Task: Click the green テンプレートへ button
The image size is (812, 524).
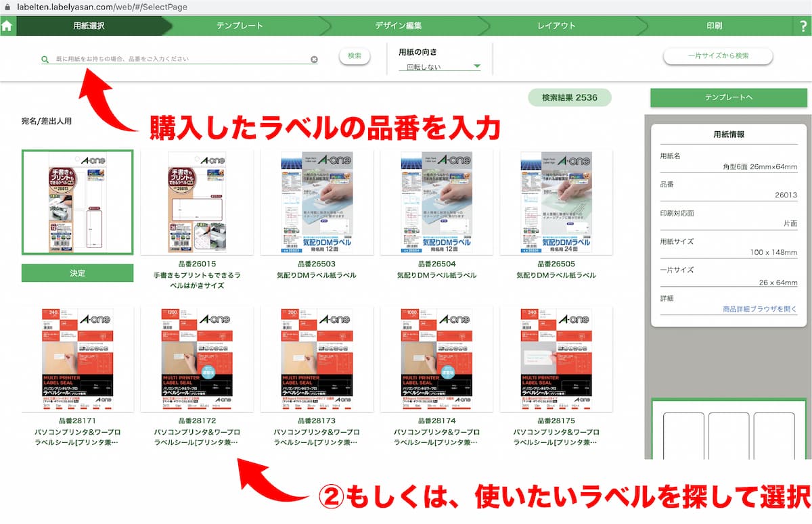Action: coord(728,98)
